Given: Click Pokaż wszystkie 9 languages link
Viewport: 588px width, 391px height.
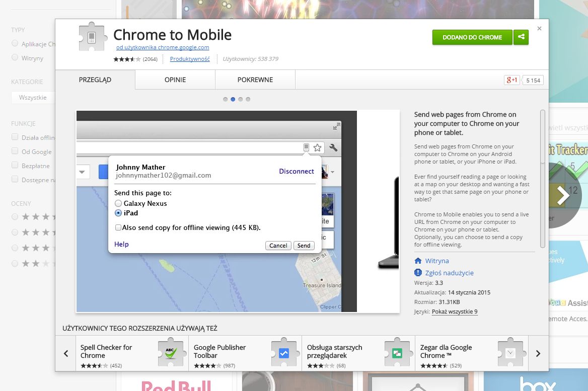Looking at the screenshot, I should tap(455, 311).
